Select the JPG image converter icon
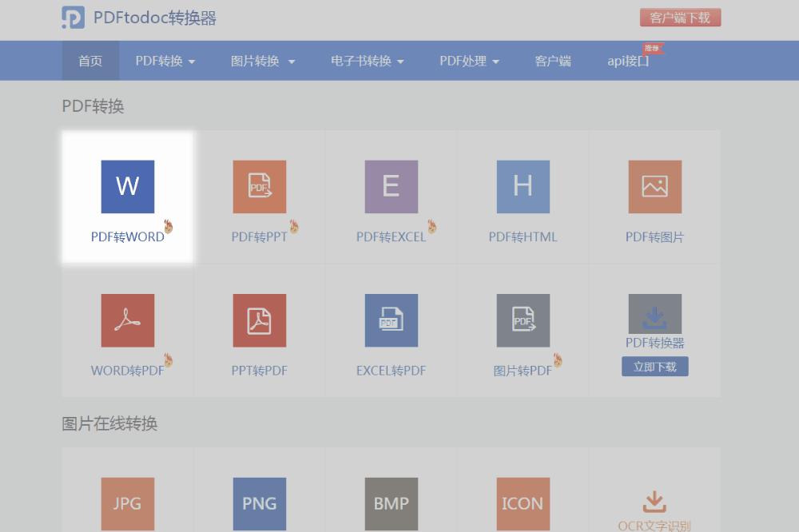The height and width of the screenshot is (532, 799). [x=127, y=504]
